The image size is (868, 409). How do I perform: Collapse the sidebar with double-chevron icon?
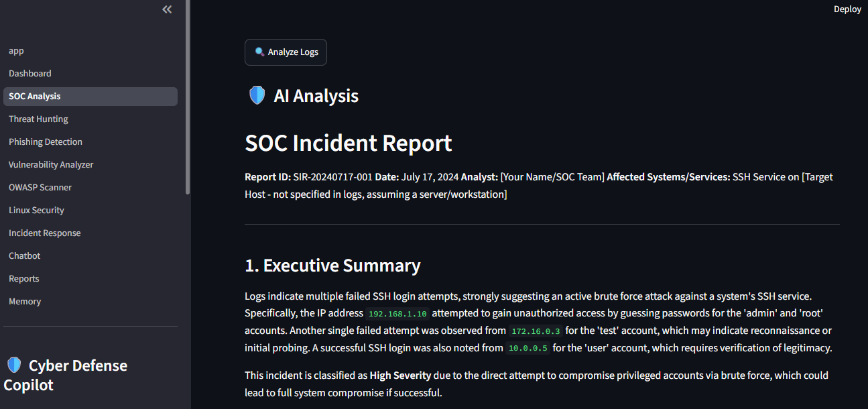pyautogui.click(x=167, y=9)
